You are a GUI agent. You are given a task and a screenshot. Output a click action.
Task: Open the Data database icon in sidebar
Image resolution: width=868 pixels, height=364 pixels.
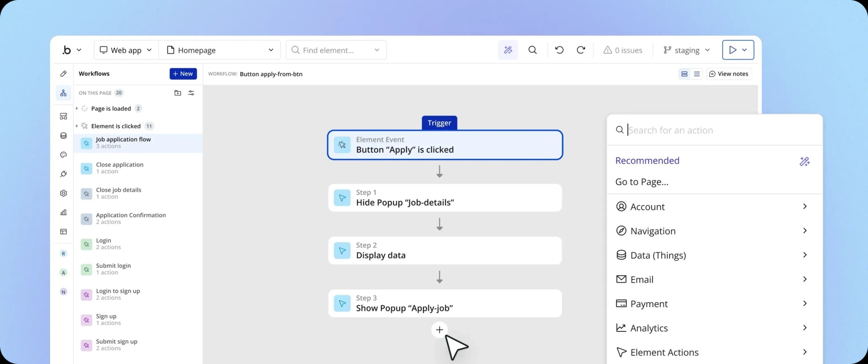pos(64,136)
